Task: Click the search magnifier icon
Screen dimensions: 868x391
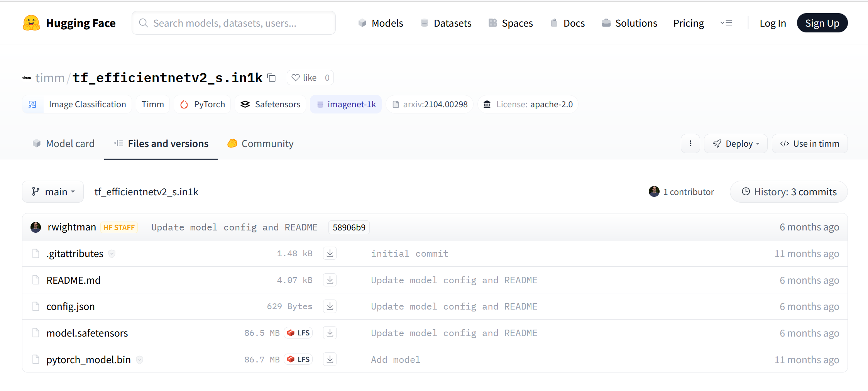Action: coord(144,23)
